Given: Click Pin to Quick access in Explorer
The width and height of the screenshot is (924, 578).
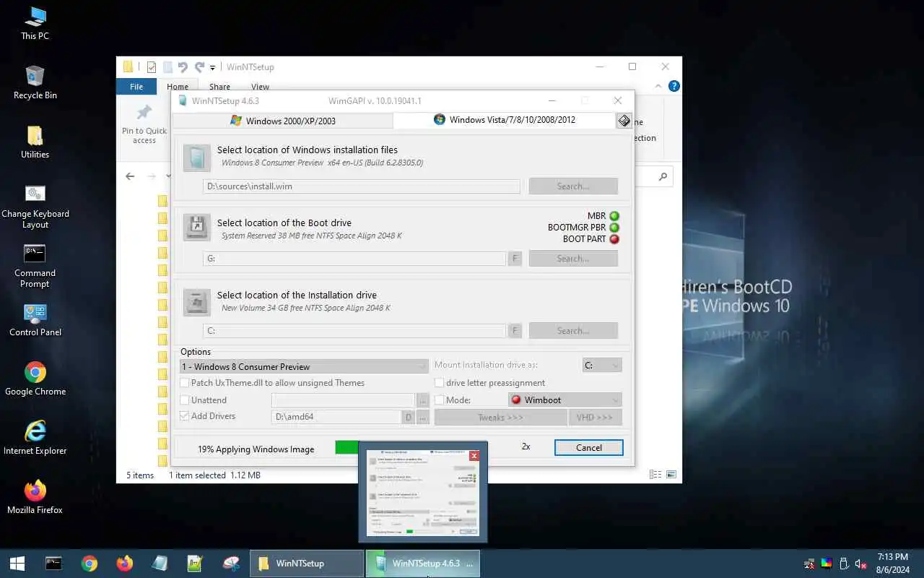Looking at the screenshot, I should 144,124.
